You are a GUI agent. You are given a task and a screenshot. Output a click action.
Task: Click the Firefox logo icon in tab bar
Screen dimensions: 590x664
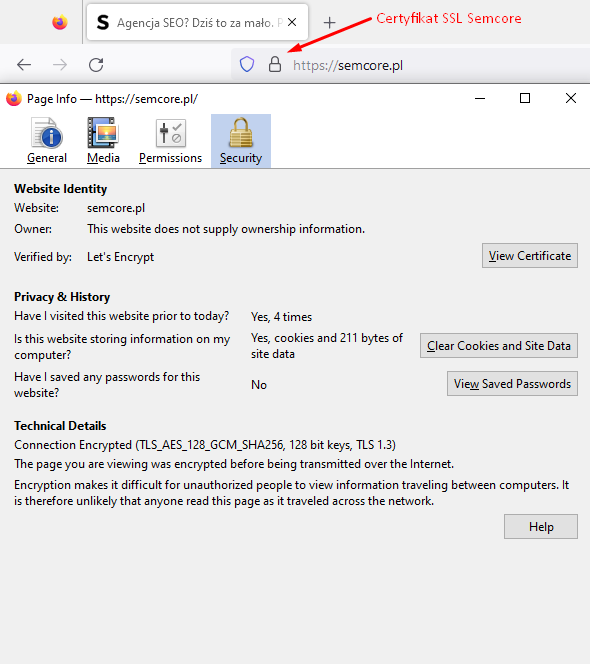tap(60, 22)
